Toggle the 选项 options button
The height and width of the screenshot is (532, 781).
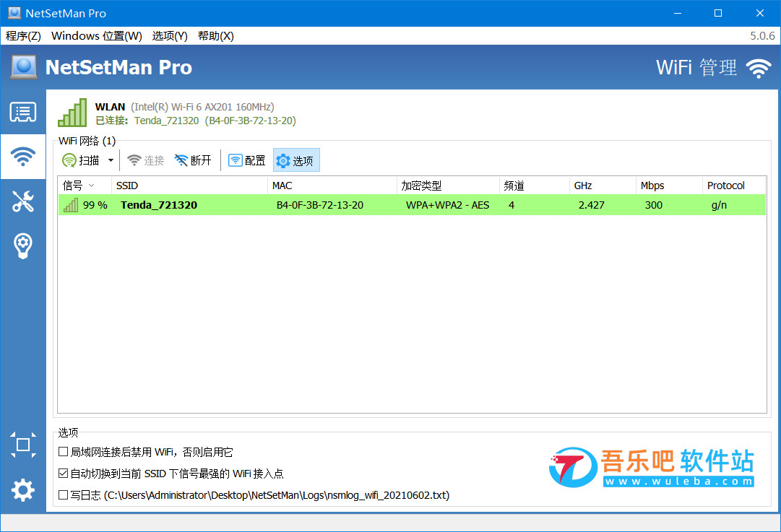tap(296, 160)
